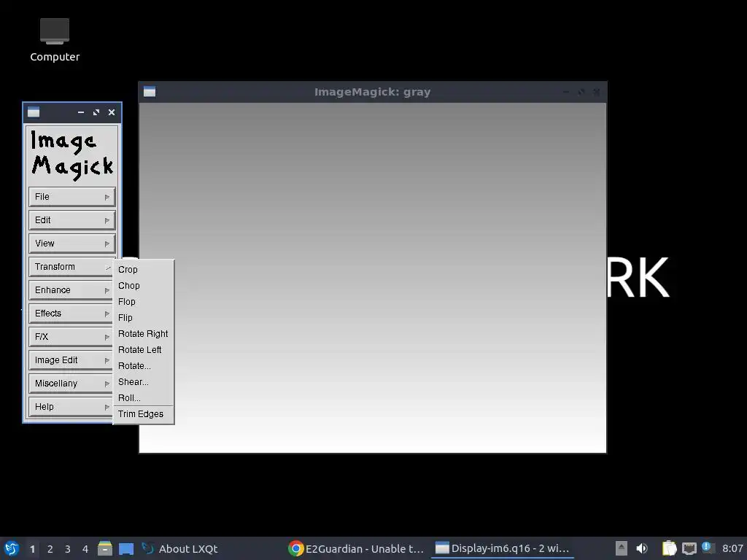The width and height of the screenshot is (747, 560).
Task: Switch to virtual desktop 2
Action: point(50,549)
